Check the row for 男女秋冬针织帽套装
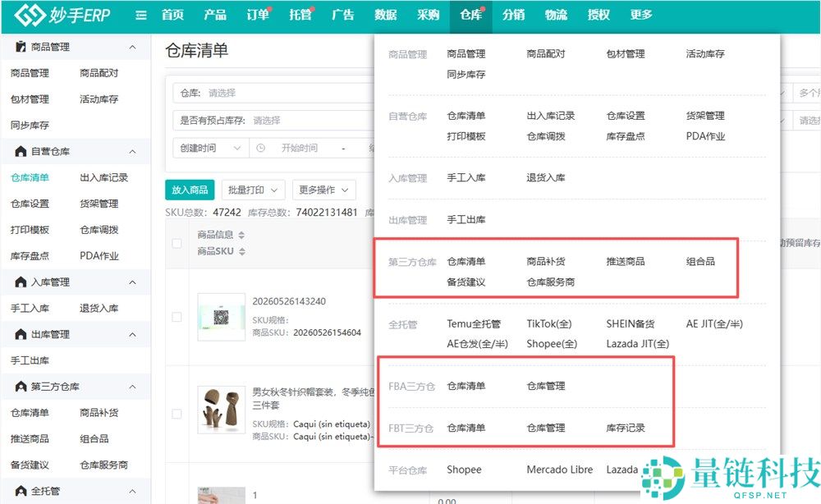 [177, 414]
